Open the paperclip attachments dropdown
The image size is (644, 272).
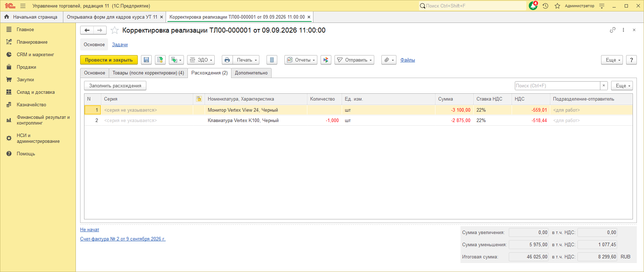[x=389, y=60]
